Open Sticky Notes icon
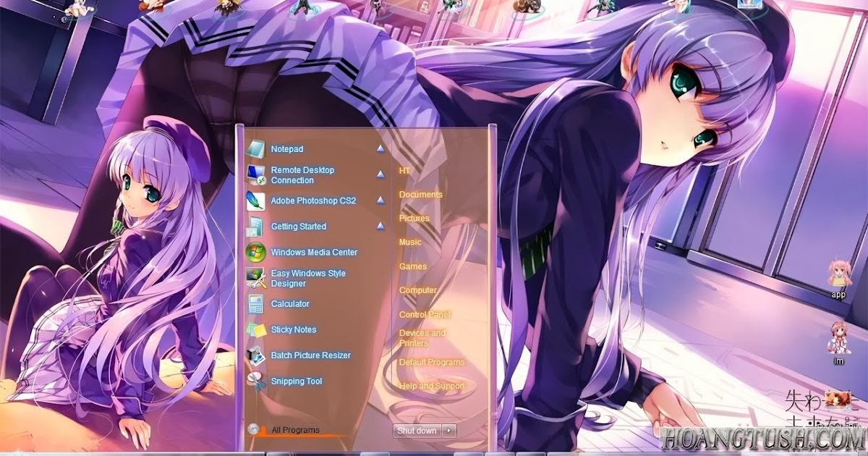This screenshot has width=868, height=456. click(x=256, y=329)
